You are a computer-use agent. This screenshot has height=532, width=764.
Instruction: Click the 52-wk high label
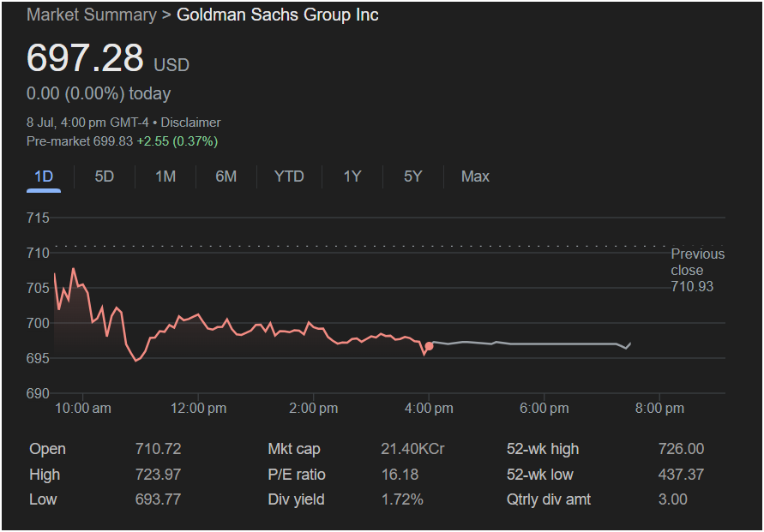click(543, 448)
